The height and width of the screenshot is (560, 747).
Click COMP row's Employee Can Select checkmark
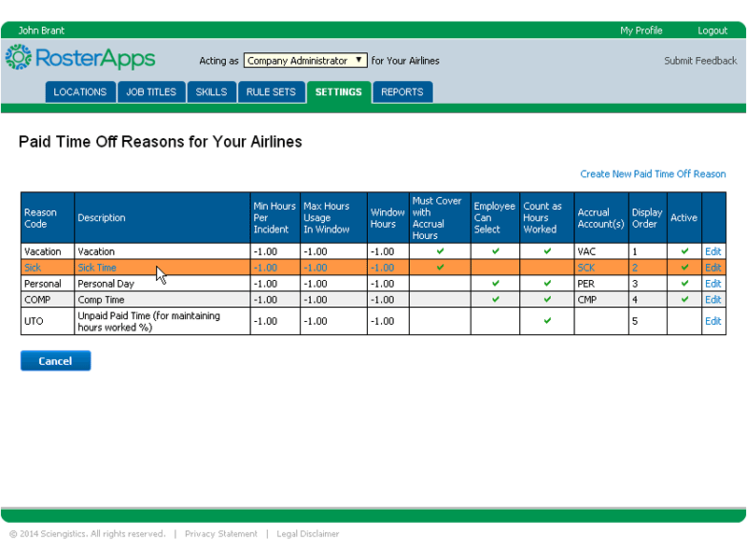tap(495, 300)
